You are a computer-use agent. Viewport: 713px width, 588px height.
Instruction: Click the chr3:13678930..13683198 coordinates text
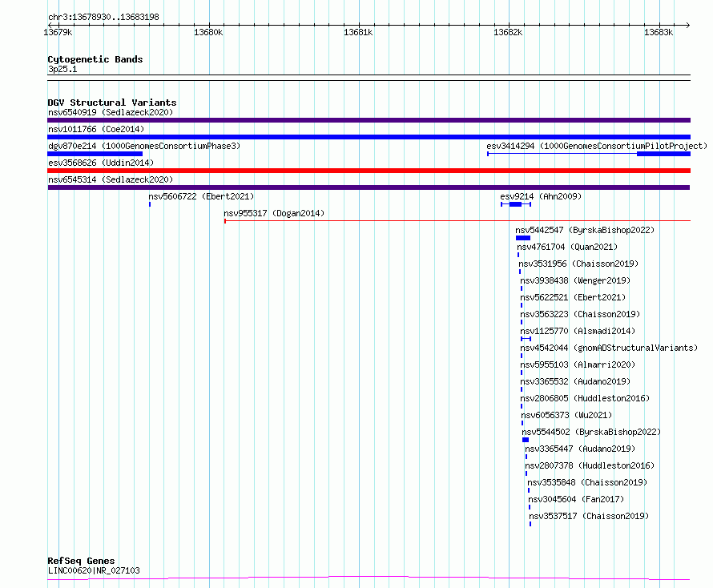click(x=103, y=18)
